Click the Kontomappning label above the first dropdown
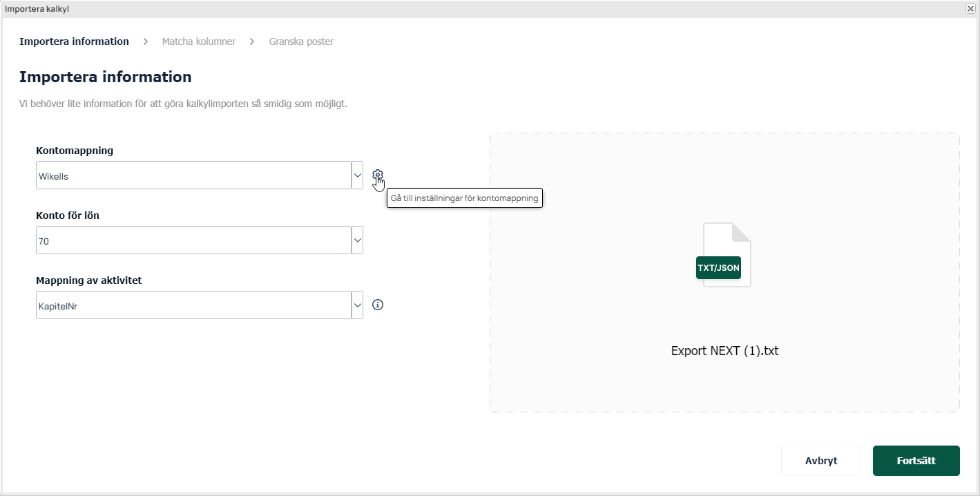The width and height of the screenshot is (980, 496). [75, 151]
